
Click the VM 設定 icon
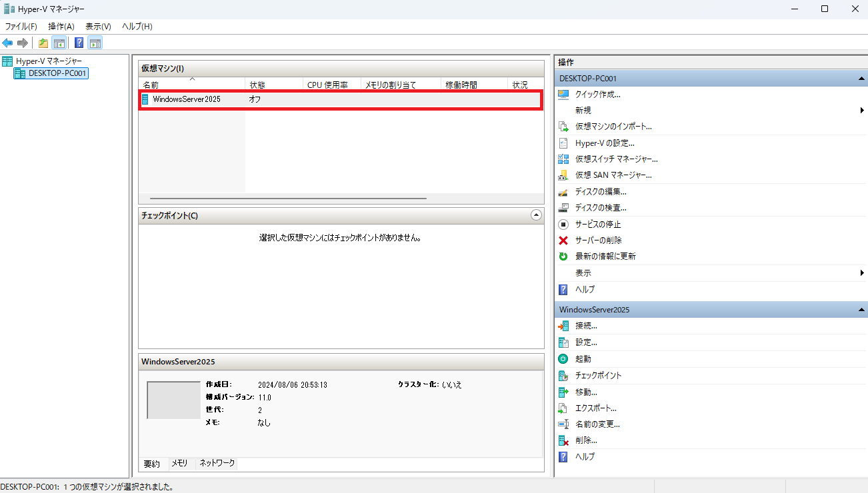[563, 342]
